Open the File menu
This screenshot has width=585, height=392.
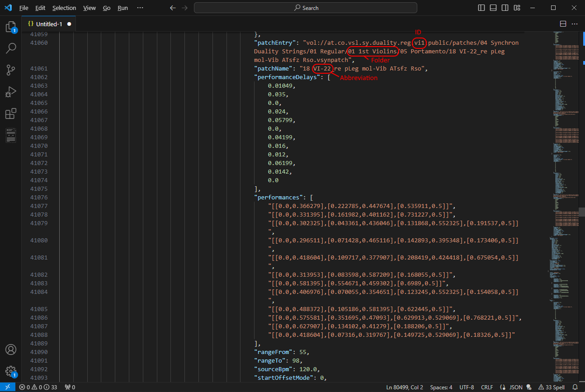tap(24, 8)
